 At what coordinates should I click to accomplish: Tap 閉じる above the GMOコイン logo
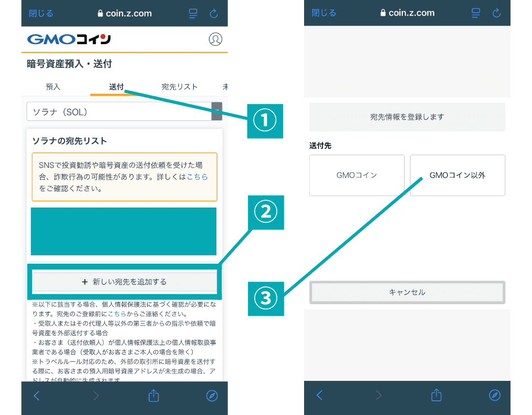[41, 14]
